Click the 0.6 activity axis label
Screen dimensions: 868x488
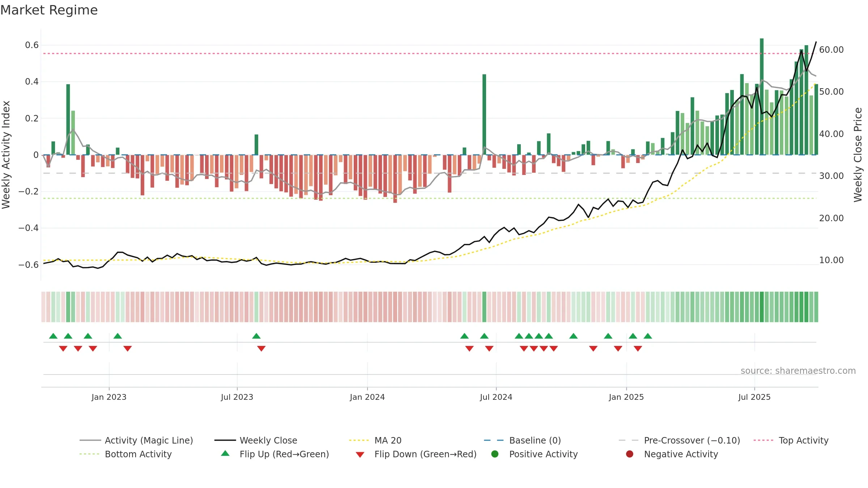coord(32,45)
